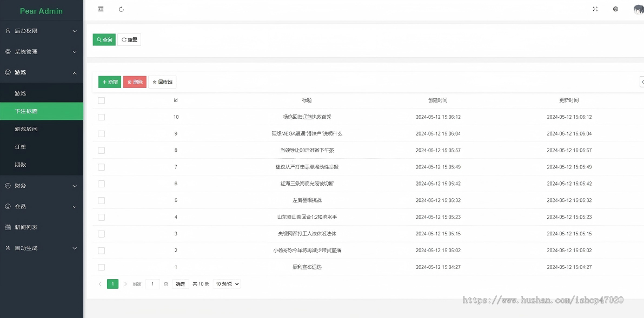Image resolution: width=644 pixels, height=318 pixels.
Task: Tick the select-all checkbox in table header
Action: [x=102, y=100]
